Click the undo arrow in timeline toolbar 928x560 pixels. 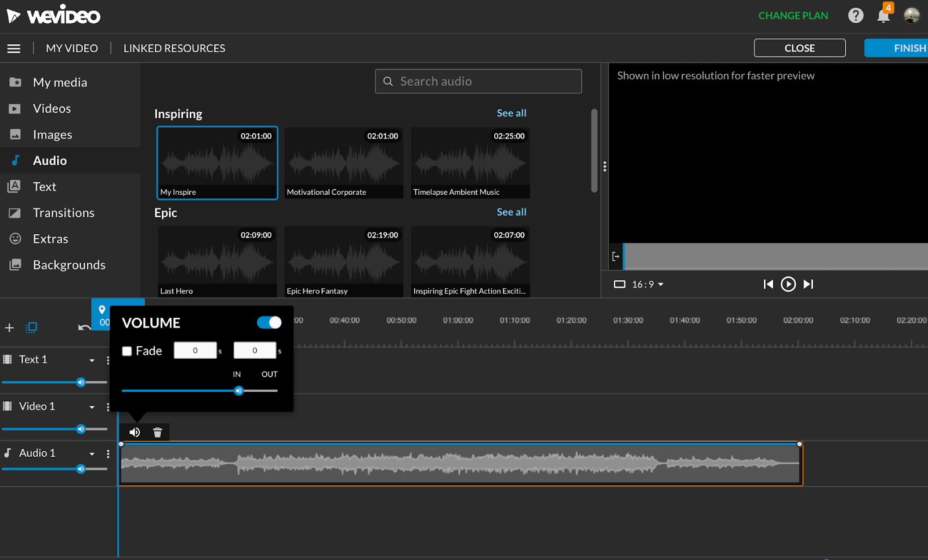click(x=84, y=328)
